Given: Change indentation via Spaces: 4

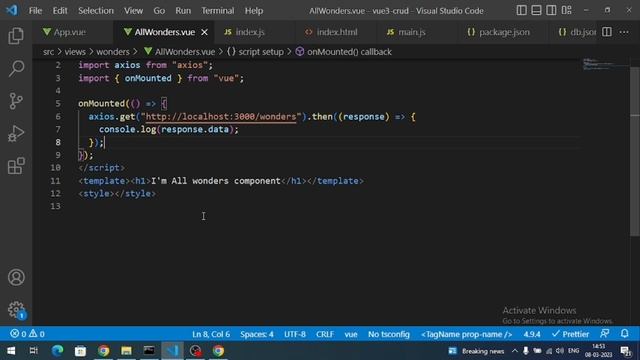Looking at the screenshot, I should 257,334.
